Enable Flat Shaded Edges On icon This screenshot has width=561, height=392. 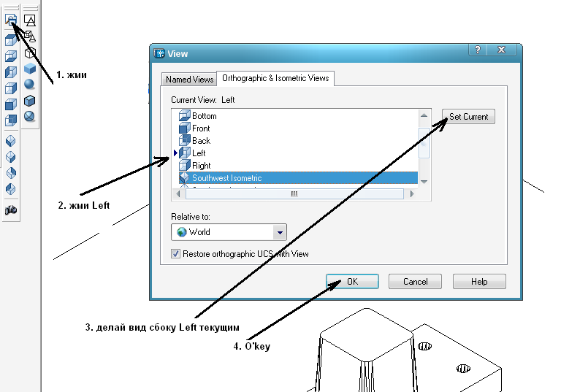(x=30, y=101)
